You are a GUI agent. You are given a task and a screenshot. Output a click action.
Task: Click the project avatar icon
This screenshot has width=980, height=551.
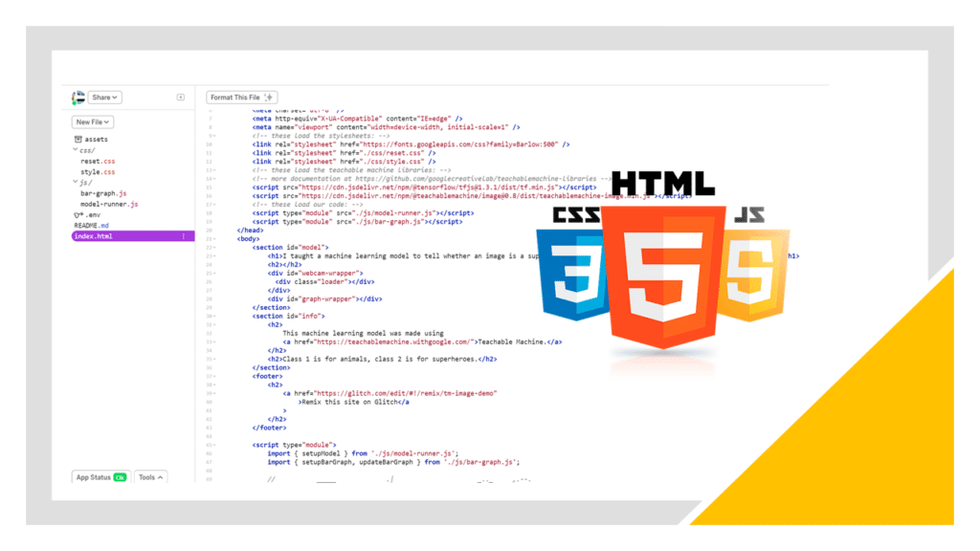click(x=77, y=97)
